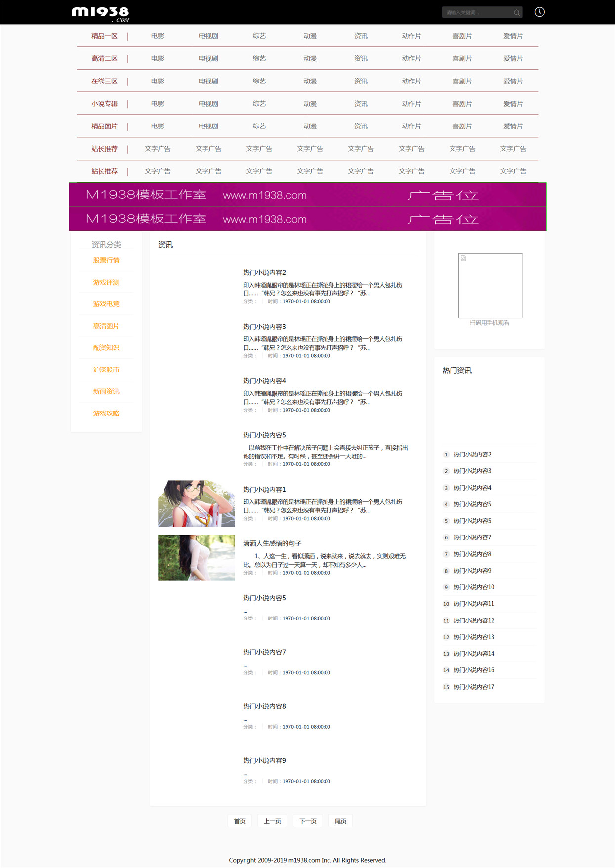Click the woman photo thumbnail for 潇洒人生感悟的句子
615x868 pixels.
pyautogui.click(x=197, y=558)
